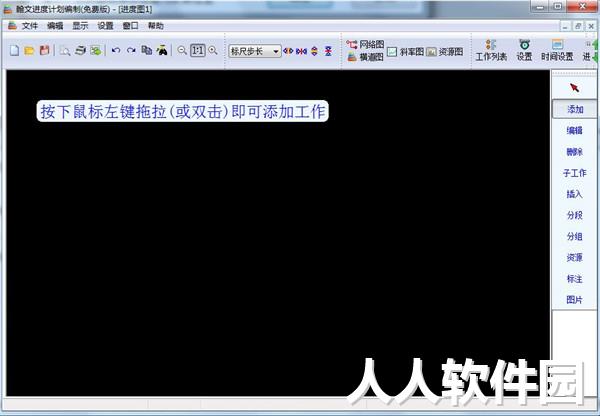Open print preview magnifier icon
This screenshot has height=416, width=600.
(x=65, y=51)
